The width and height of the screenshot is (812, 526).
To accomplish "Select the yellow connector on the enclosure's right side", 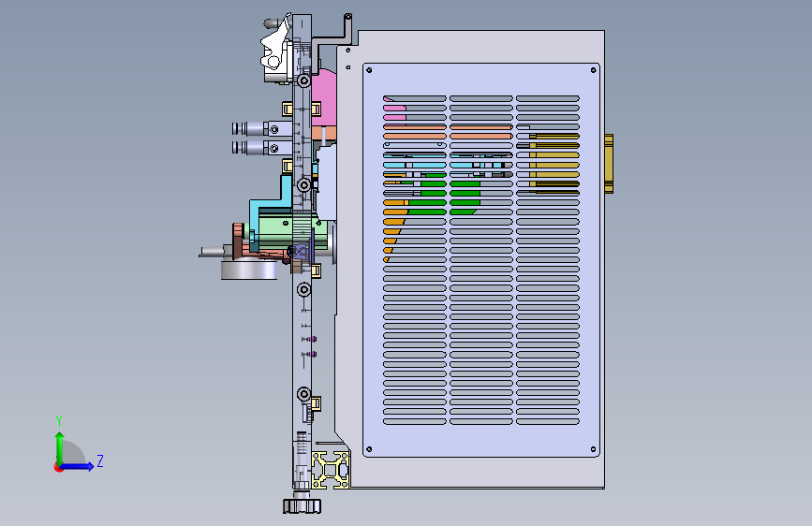I will click(609, 164).
